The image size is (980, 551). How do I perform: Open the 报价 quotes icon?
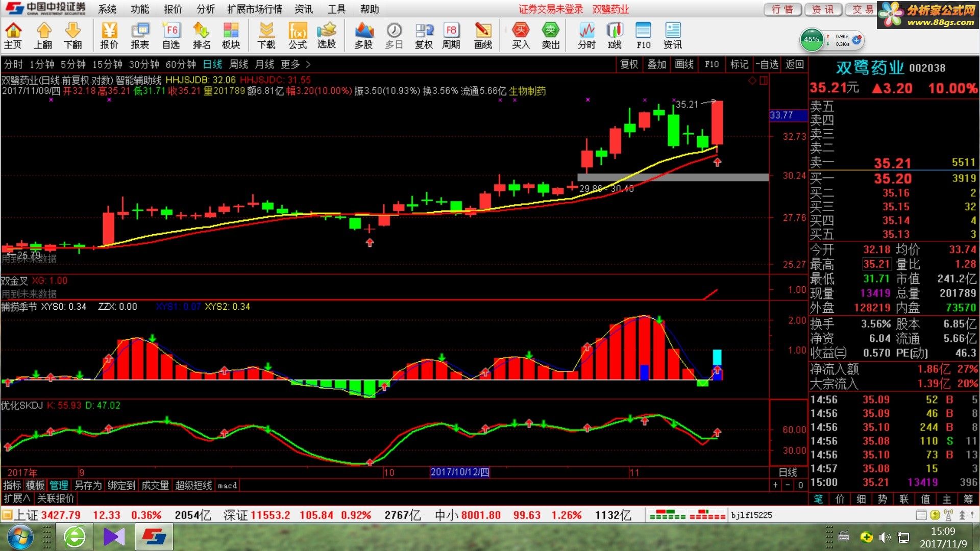pyautogui.click(x=109, y=36)
